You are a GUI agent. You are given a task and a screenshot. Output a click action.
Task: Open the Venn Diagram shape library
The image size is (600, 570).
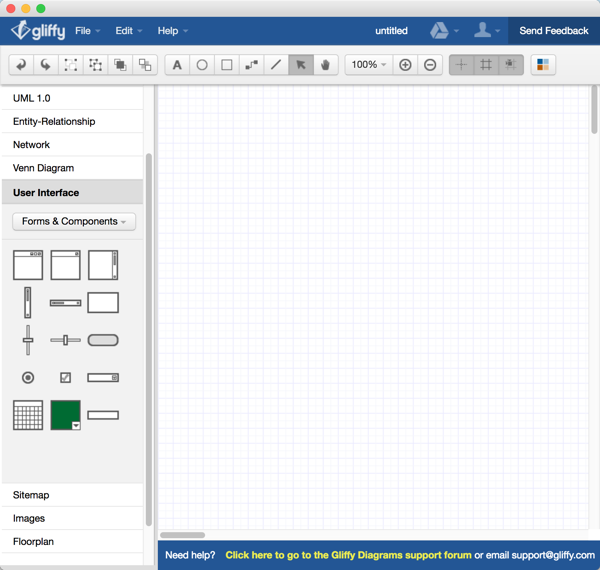(x=72, y=168)
